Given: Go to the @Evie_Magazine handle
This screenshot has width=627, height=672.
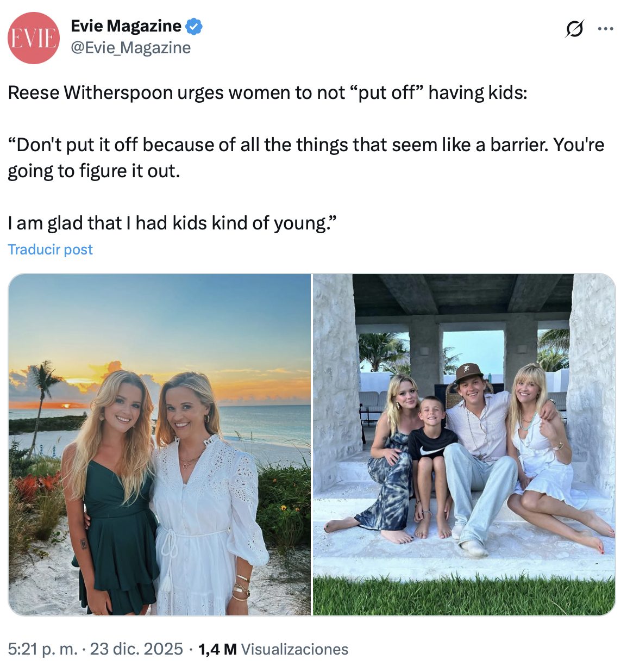Looking at the screenshot, I should tap(130, 48).
